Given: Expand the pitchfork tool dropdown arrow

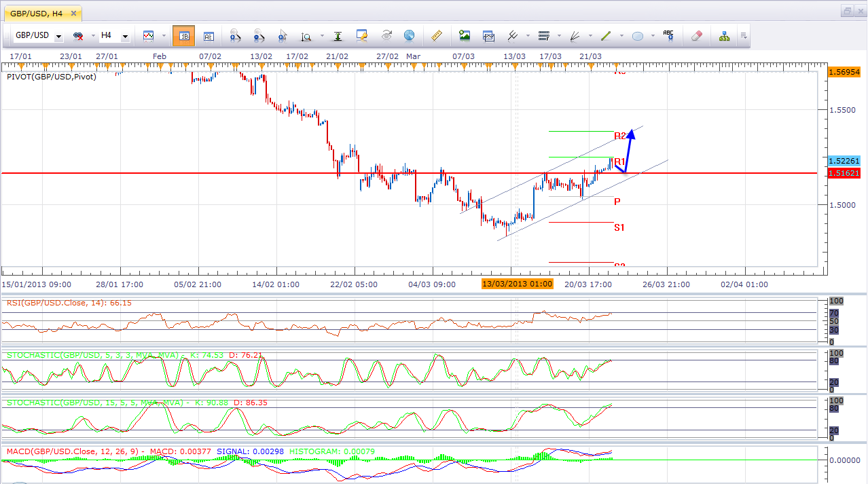Looking at the screenshot, I should click(x=528, y=36).
